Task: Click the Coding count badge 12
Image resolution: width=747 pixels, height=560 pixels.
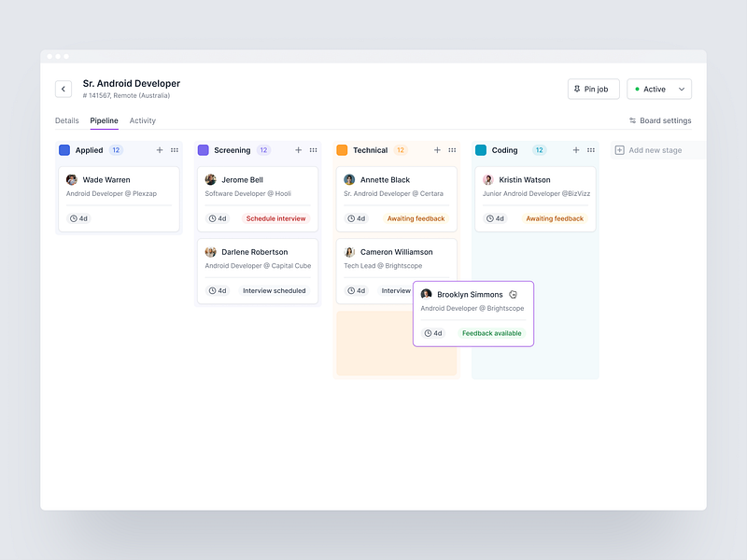Action: point(540,150)
